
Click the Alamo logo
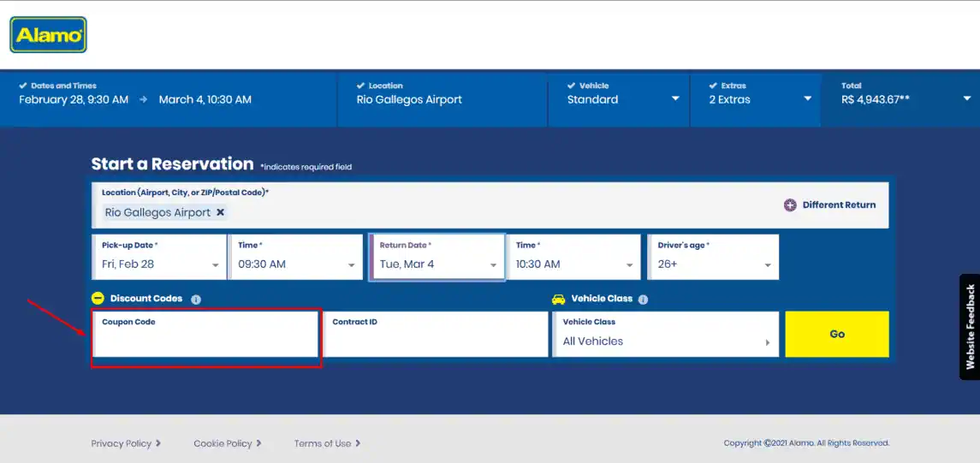pos(48,35)
